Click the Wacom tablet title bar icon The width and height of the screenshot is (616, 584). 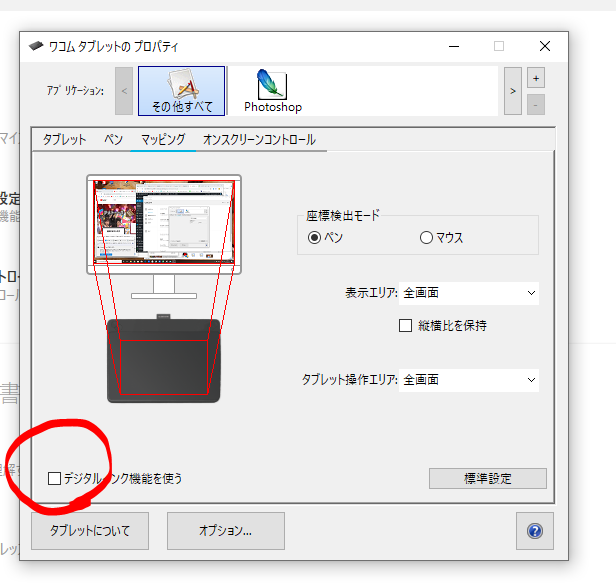[x=36, y=46]
